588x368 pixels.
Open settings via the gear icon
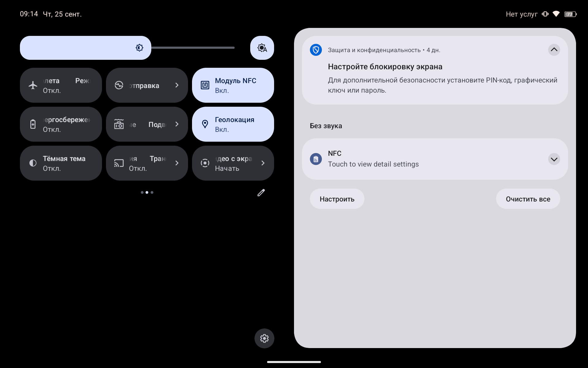click(264, 338)
